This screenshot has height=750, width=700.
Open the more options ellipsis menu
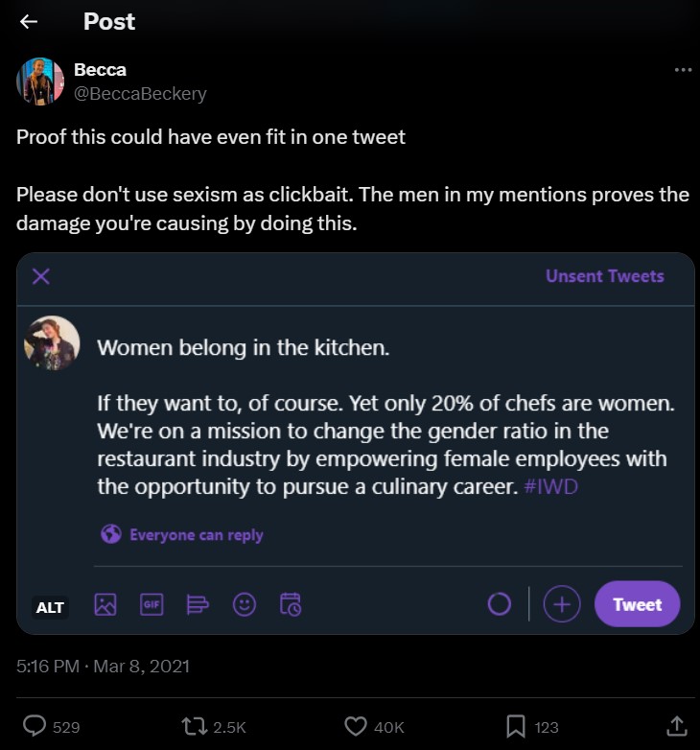coord(683,70)
